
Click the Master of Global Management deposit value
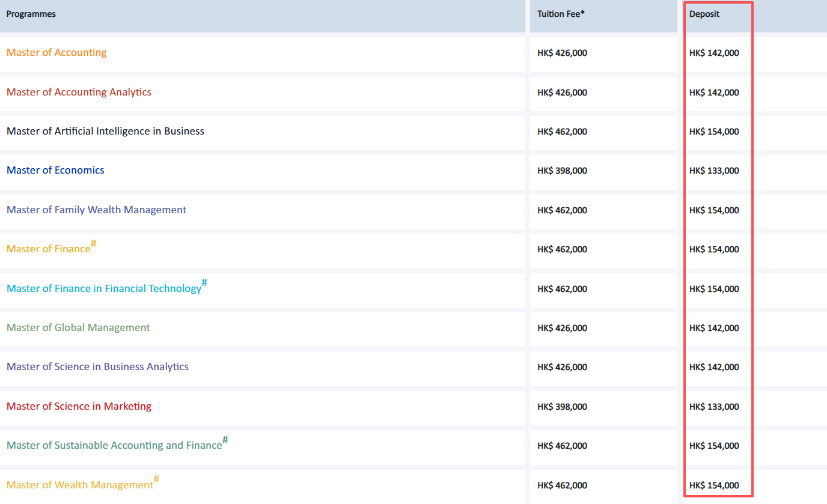(714, 329)
